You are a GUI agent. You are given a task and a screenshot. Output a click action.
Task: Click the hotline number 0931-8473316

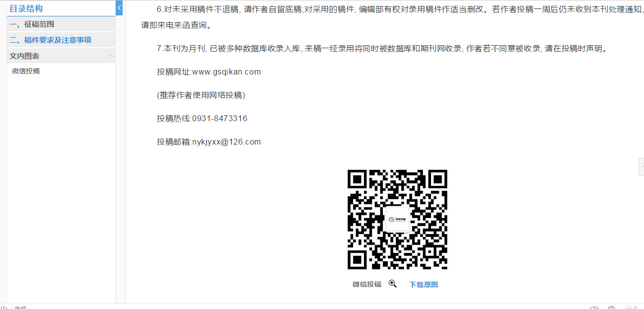pyautogui.click(x=220, y=118)
